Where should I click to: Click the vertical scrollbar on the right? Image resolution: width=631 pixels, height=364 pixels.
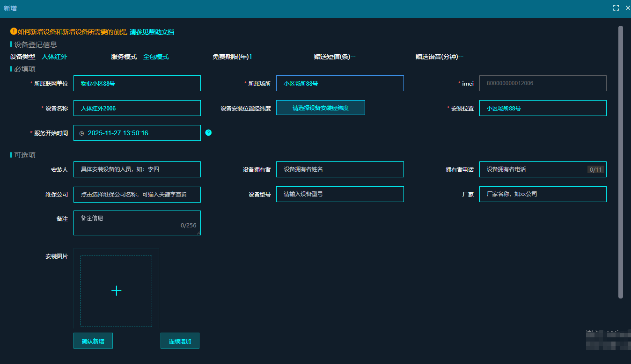[x=621, y=161]
